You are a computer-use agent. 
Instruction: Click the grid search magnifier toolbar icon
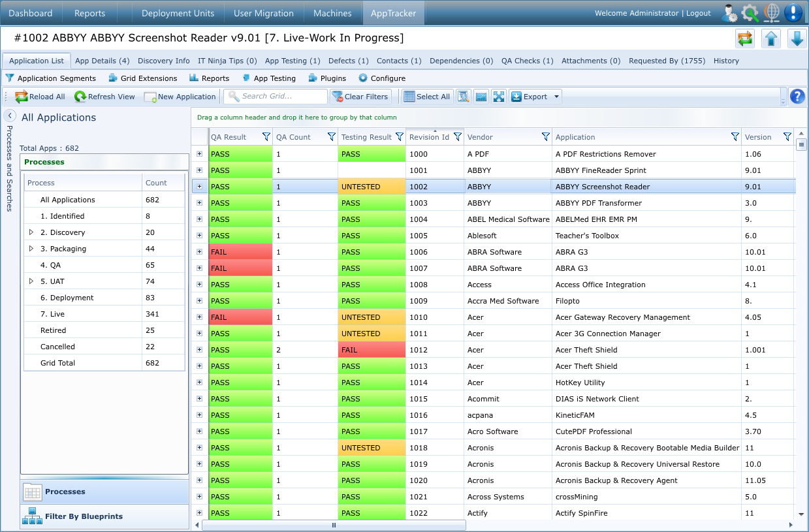coord(463,97)
